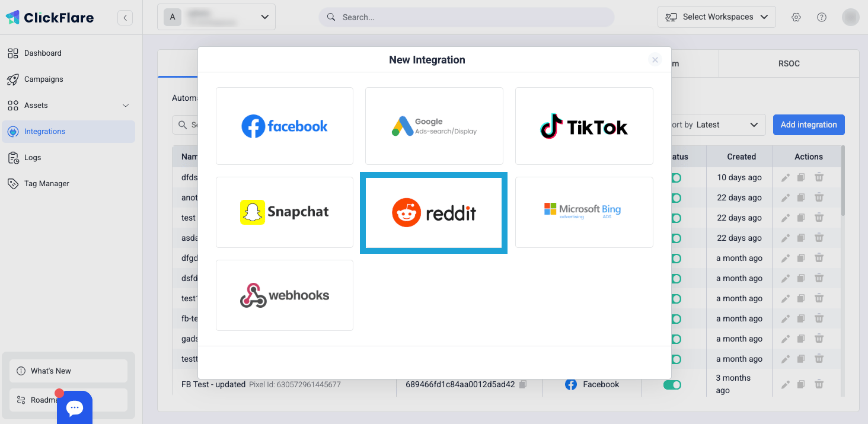Viewport: 868px width, 424px height.
Task: Open Tag Manager in sidebar
Action: [x=68, y=184]
